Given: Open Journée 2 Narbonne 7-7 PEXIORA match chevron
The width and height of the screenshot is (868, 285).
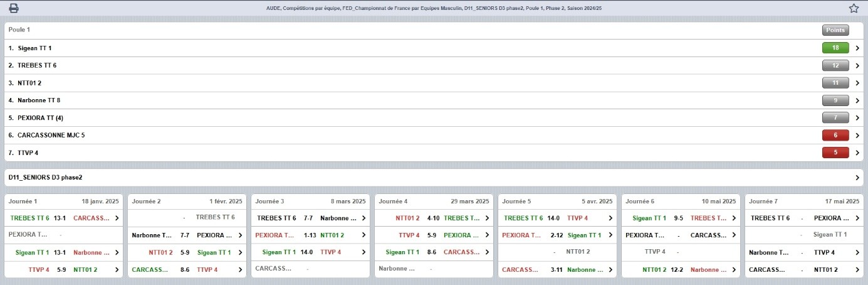Looking at the screenshot, I should (x=240, y=235).
